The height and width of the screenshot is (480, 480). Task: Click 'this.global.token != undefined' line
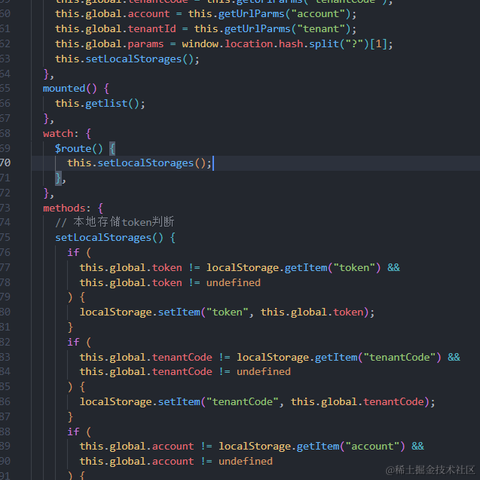170,283
